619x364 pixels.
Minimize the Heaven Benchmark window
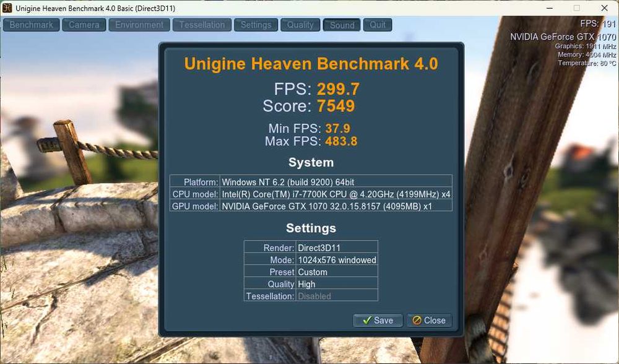tap(550, 8)
